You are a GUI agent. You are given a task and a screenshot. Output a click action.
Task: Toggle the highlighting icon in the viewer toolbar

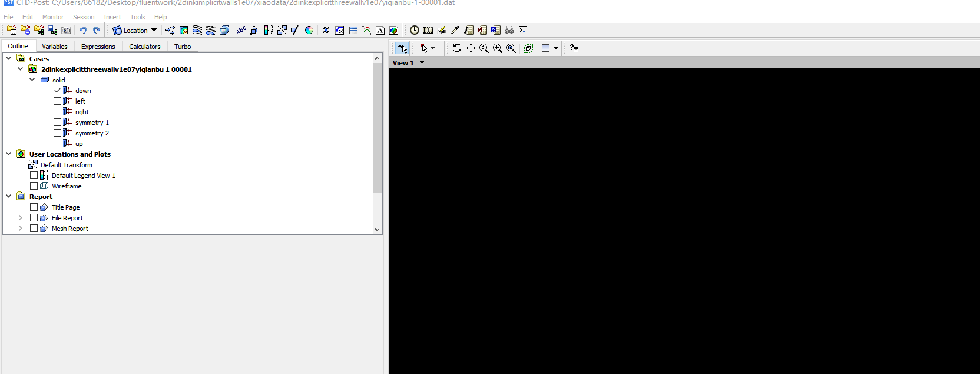point(528,48)
